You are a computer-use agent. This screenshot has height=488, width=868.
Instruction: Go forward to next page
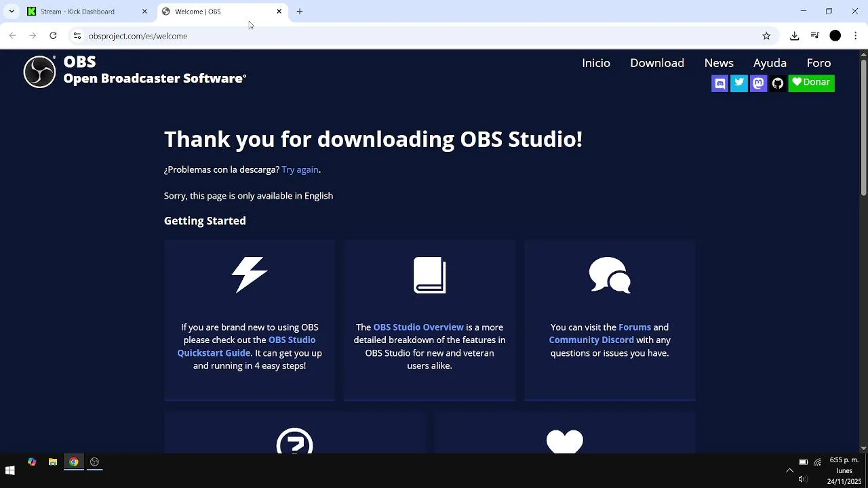(x=33, y=36)
